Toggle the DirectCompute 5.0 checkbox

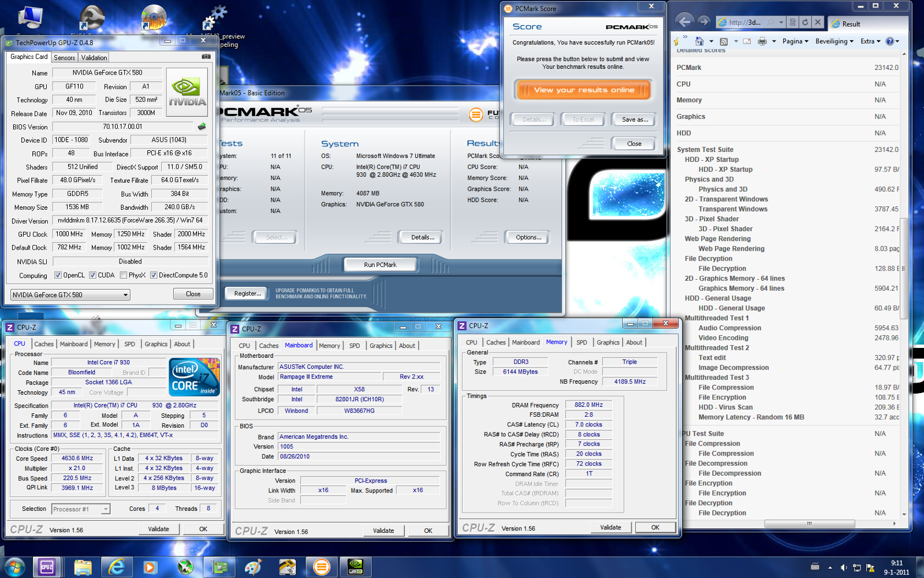(x=154, y=275)
